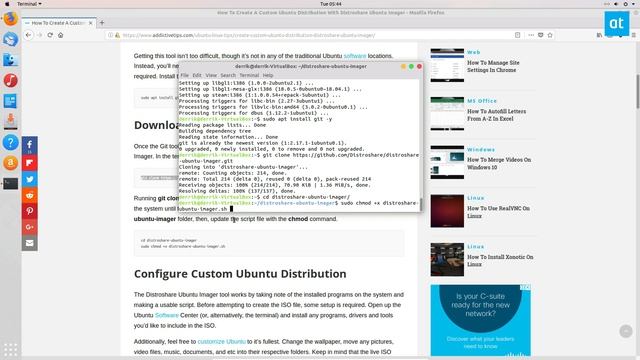The width and height of the screenshot is (640, 360).
Task: Open the Amazon dock icon
Action: click(11, 163)
